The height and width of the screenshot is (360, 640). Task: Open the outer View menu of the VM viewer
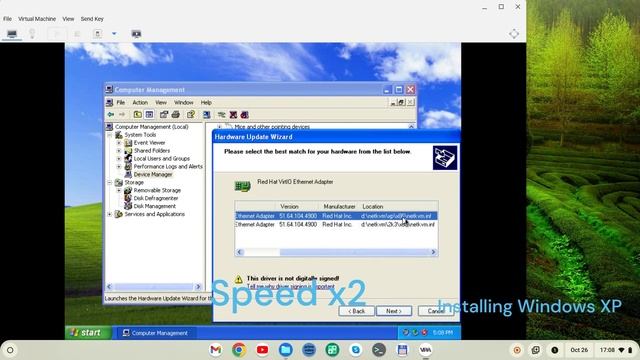(x=68, y=19)
